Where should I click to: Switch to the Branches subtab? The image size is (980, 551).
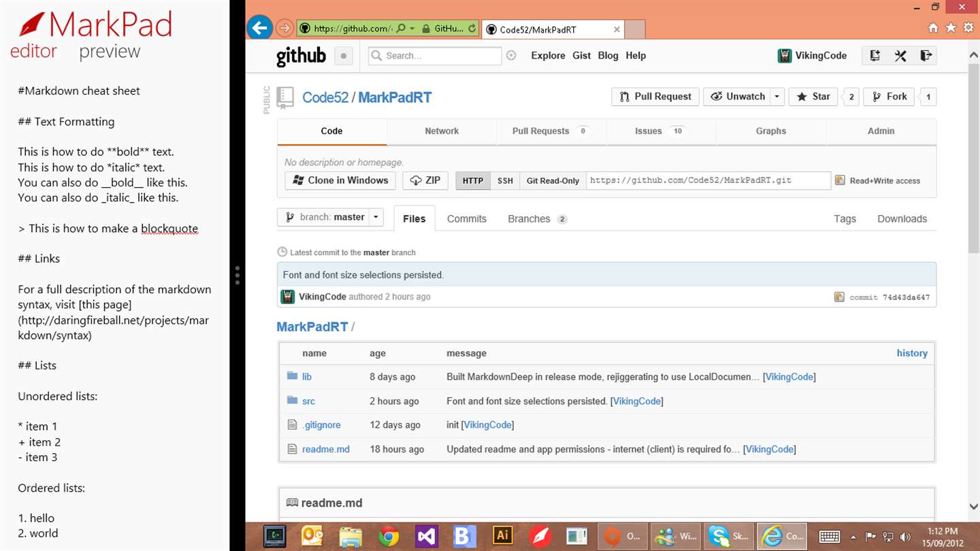[538, 218]
